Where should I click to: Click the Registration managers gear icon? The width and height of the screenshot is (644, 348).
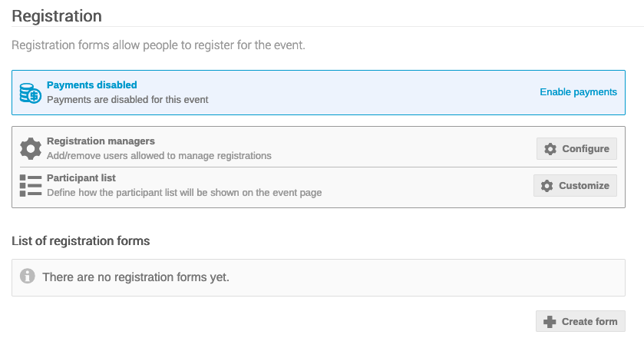coord(31,149)
